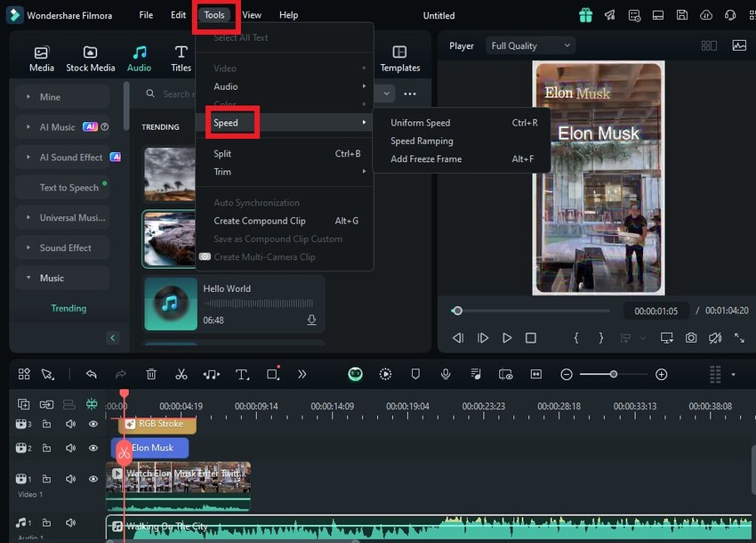This screenshot has width=756, height=543.
Task: Open the File menu
Action: [x=146, y=15]
